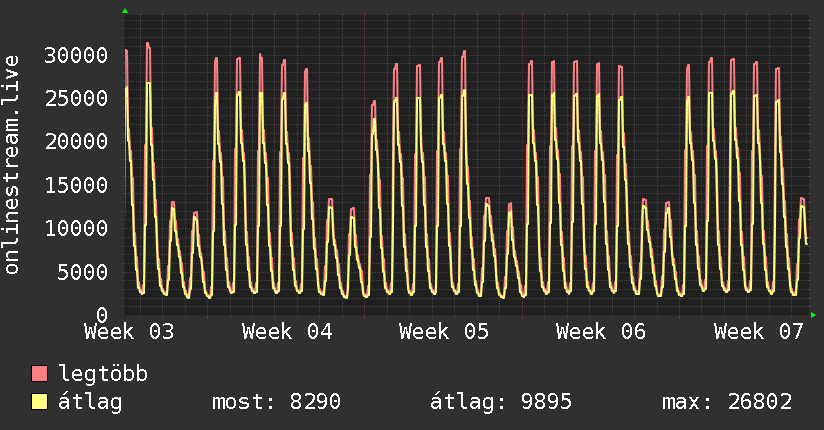This screenshot has width=824, height=430.
Task: Click the 5000 y-axis value
Action: tap(83, 272)
